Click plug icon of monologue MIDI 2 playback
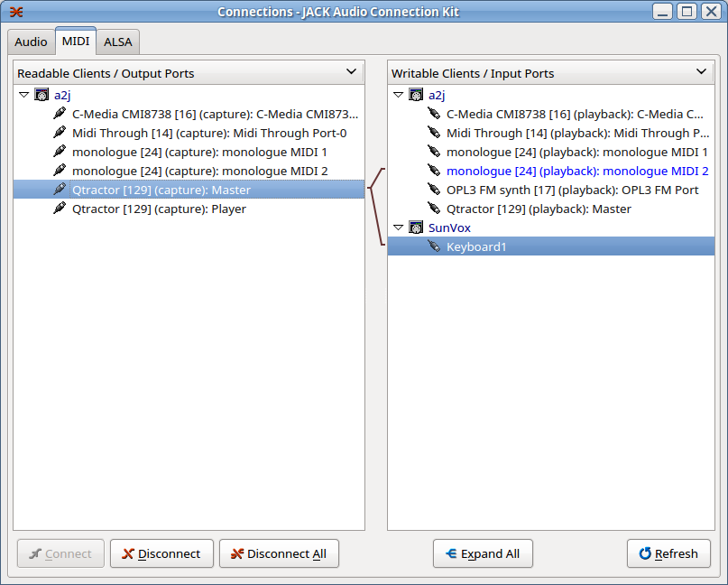 [434, 171]
